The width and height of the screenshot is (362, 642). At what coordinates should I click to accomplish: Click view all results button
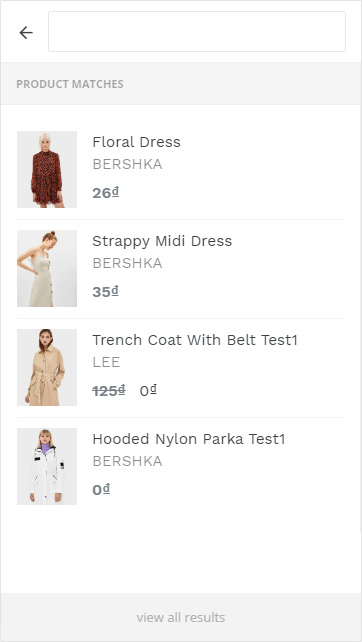tap(181, 617)
